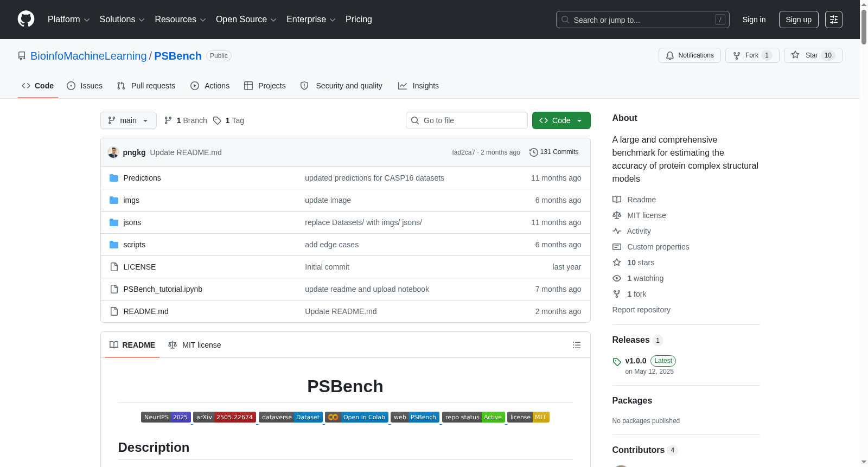Click the Search or jump to field
This screenshot has width=868, height=467.
[643, 20]
